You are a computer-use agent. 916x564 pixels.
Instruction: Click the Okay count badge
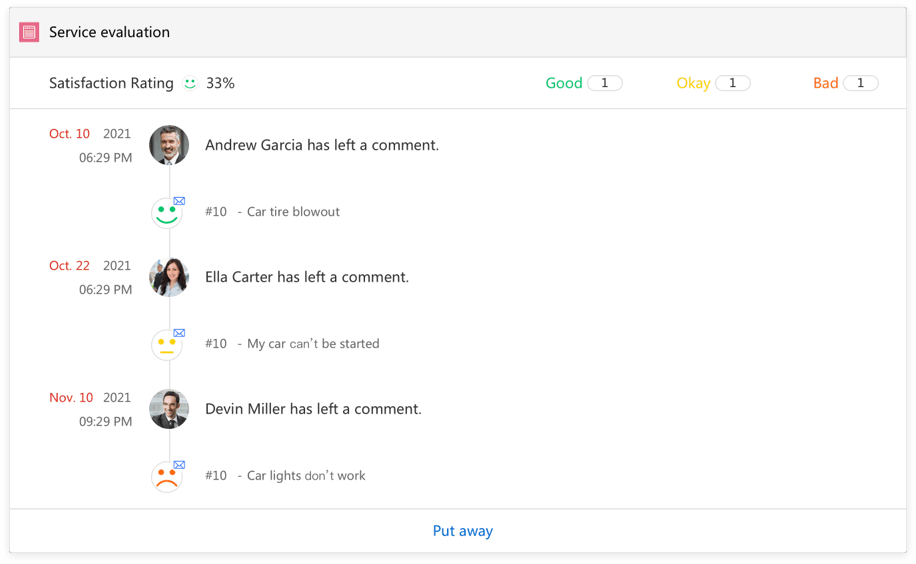pyautogui.click(x=733, y=83)
